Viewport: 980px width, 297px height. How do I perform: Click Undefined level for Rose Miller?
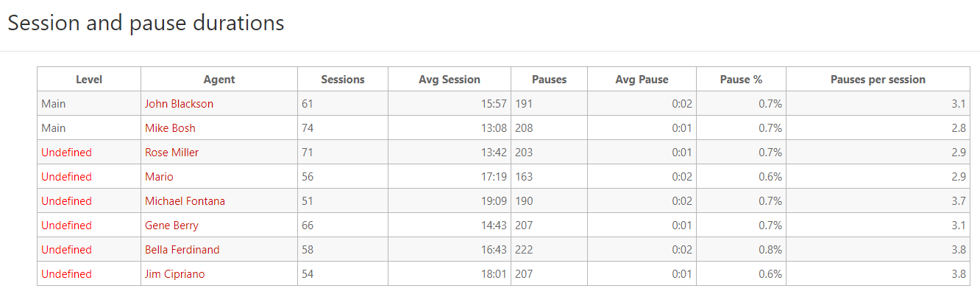pyautogui.click(x=66, y=153)
